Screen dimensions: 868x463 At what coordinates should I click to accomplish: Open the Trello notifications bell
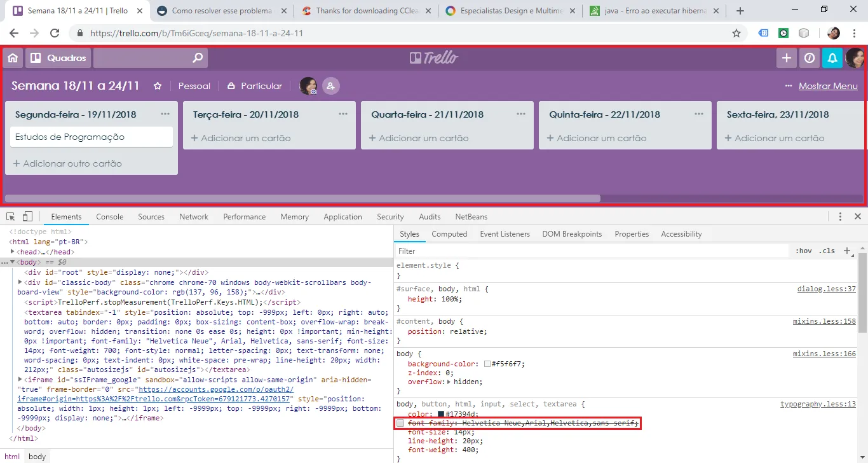pyautogui.click(x=832, y=58)
